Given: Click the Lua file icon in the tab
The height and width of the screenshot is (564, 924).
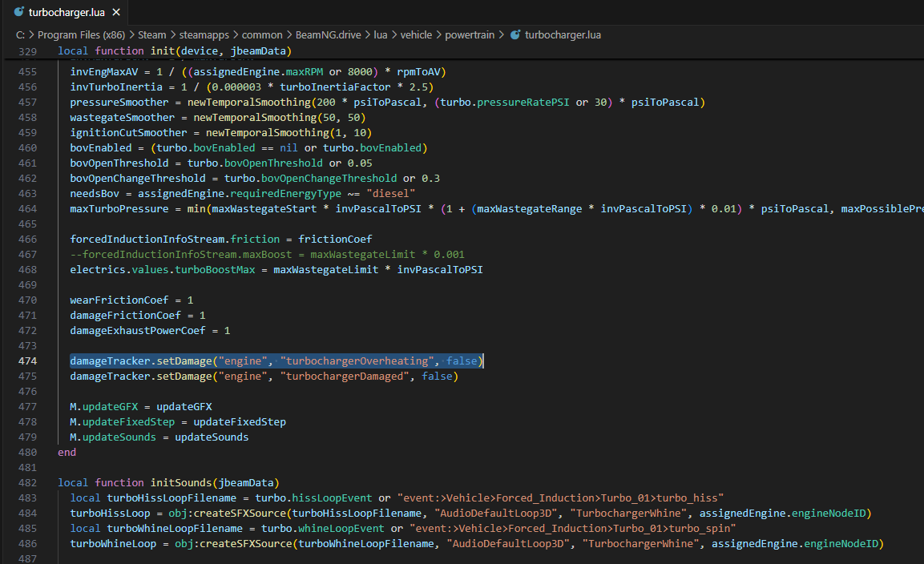Looking at the screenshot, I should point(19,12).
